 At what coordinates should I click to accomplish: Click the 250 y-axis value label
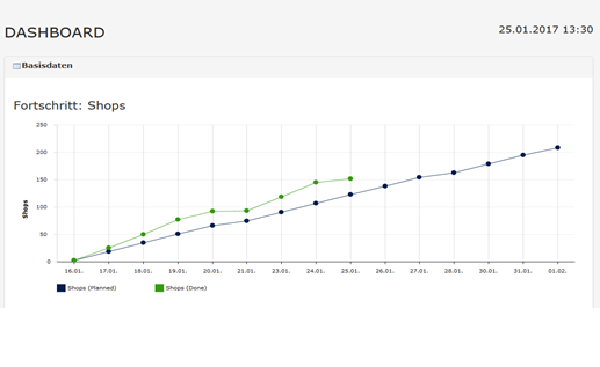[42, 125]
